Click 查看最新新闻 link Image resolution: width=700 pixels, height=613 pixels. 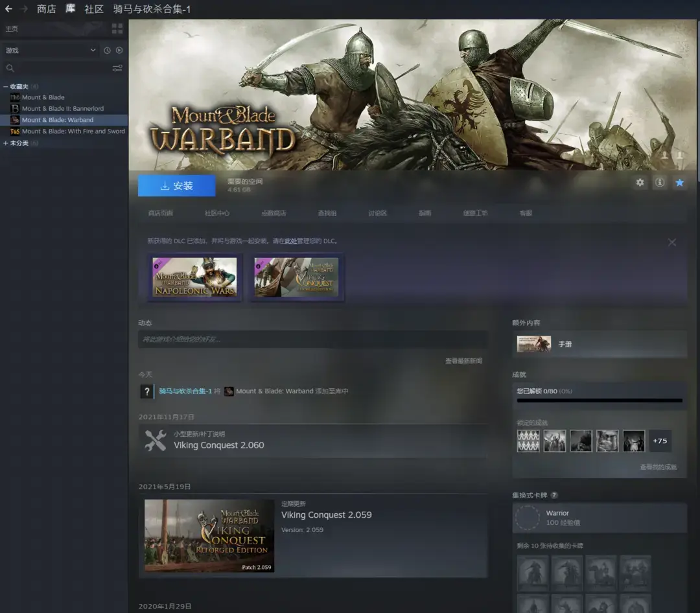click(463, 361)
